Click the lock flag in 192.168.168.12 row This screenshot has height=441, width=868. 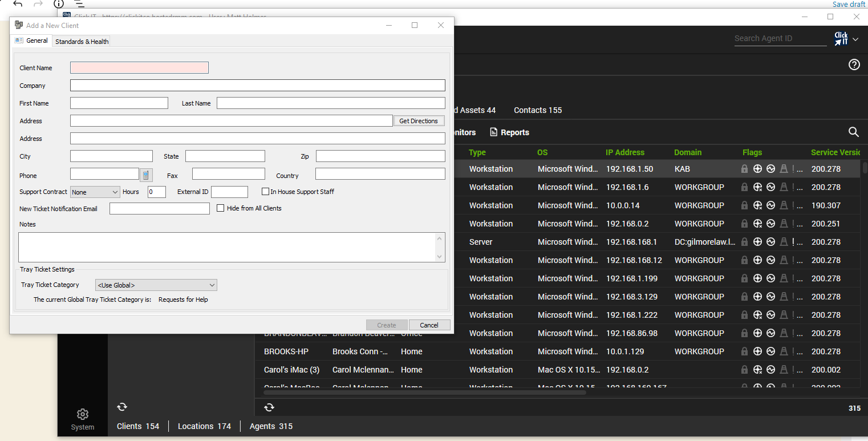[x=744, y=260]
